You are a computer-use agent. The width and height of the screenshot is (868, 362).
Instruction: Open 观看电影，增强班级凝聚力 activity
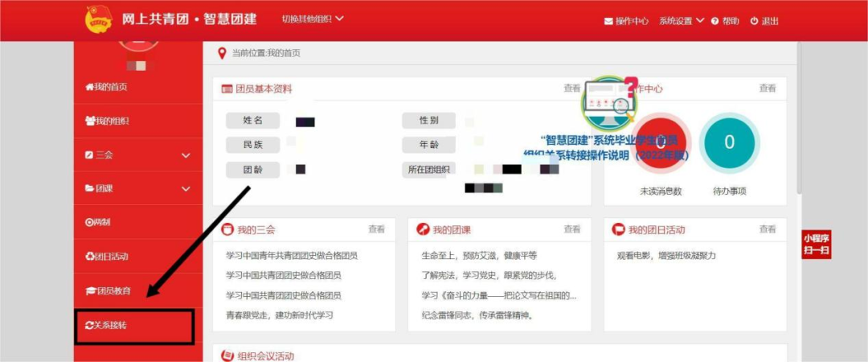click(666, 256)
